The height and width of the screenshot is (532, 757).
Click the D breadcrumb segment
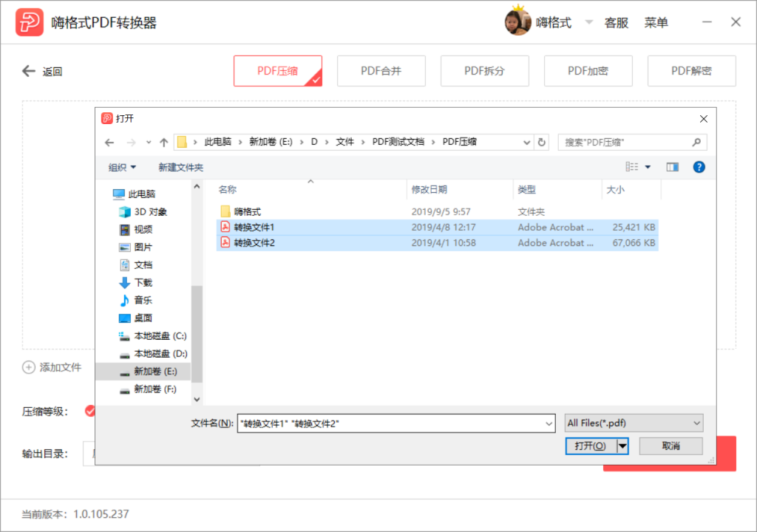coord(313,142)
